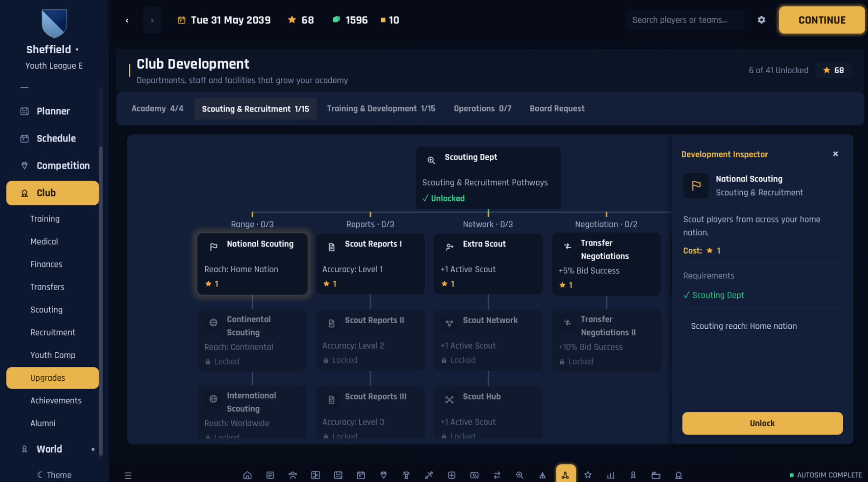Screen dimensions: 868x482
Task: Collapse the World section in the sidebar
Action: pyautogui.click(x=93, y=449)
